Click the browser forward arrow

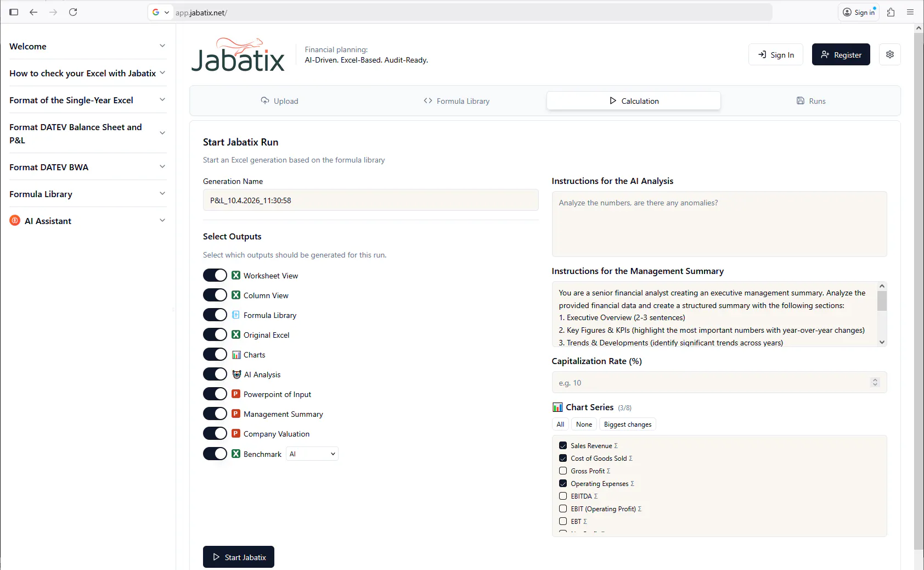(53, 12)
